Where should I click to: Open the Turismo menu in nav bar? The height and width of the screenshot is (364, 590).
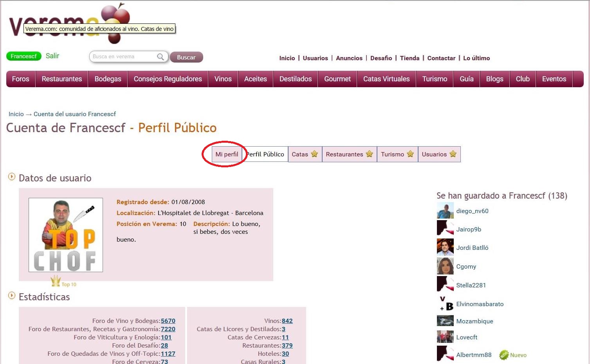[435, 79]
